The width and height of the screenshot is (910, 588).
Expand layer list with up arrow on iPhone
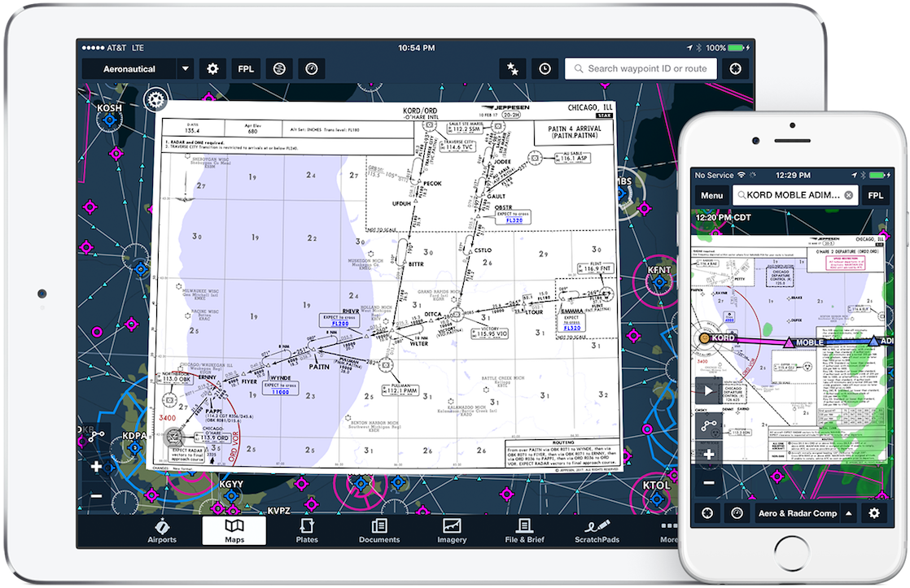848,513
